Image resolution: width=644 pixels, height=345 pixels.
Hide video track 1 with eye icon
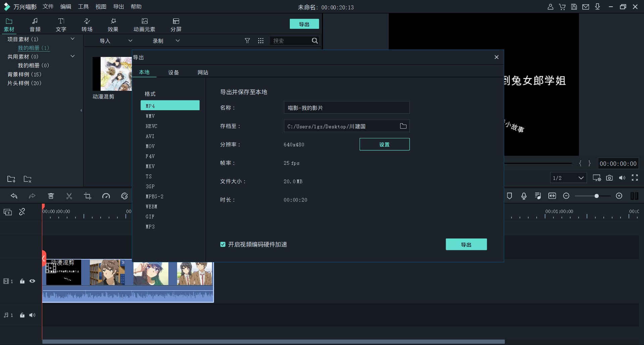coord(32,281)
